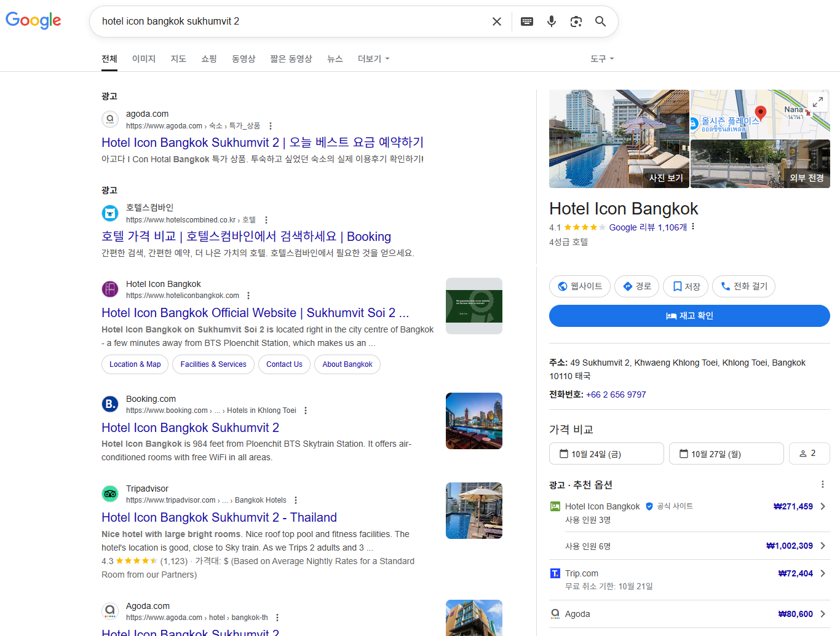Click the 재고 확인 button
The height and width of the screenshot is (636, 840).
(689, 316)
